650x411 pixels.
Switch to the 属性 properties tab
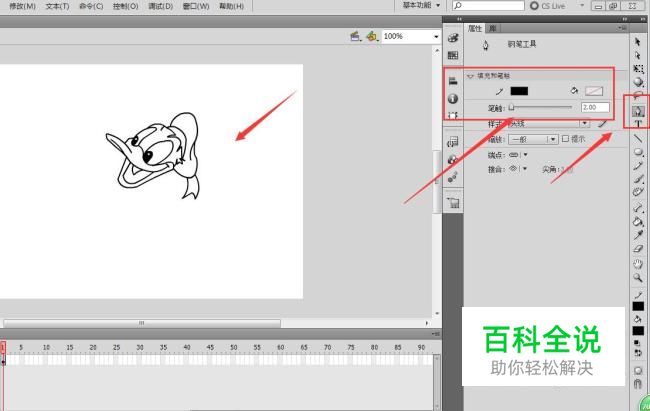(475, 28)
